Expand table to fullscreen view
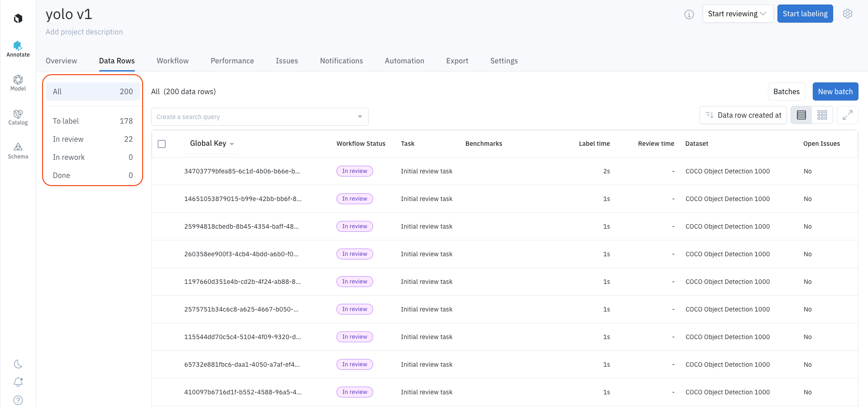Image resolution: width=868 pixels, height=407 pixels. pos(847,115)
